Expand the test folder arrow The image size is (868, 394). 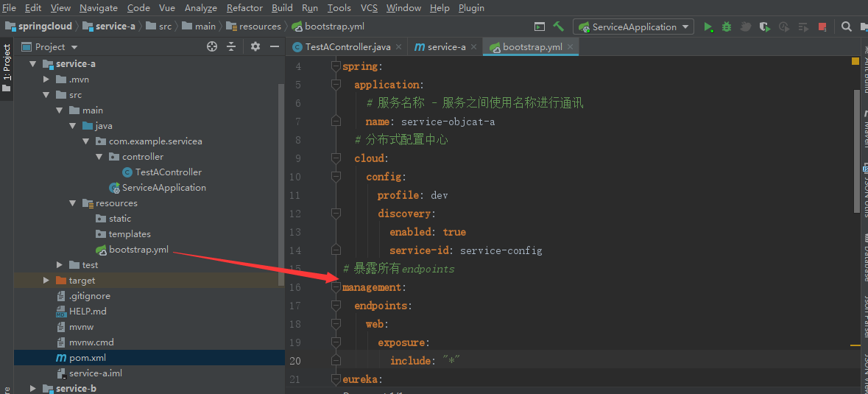60,265
